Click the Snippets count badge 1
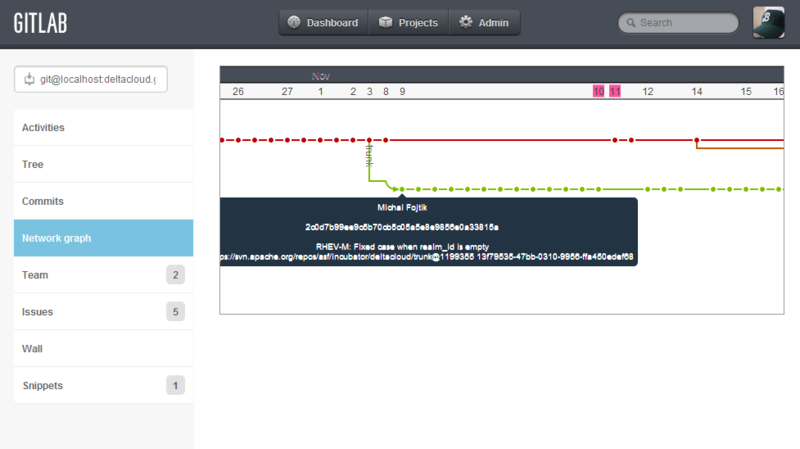The width and height of the screenshot is (800, 449). pyautogui.click(x=175, y=385)
